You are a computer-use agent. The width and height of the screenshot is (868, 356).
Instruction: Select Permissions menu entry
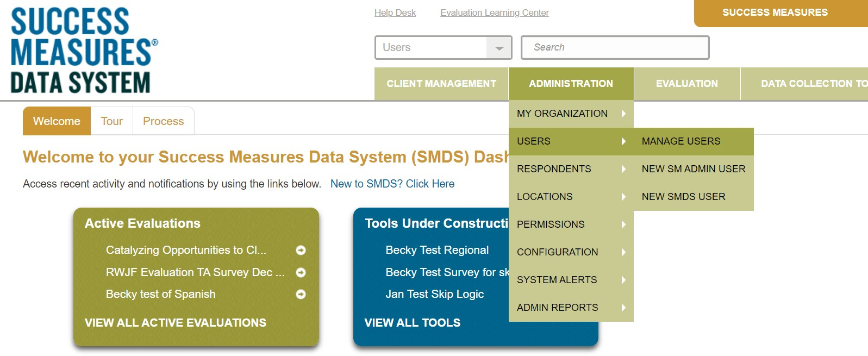[x=571, y=224]
